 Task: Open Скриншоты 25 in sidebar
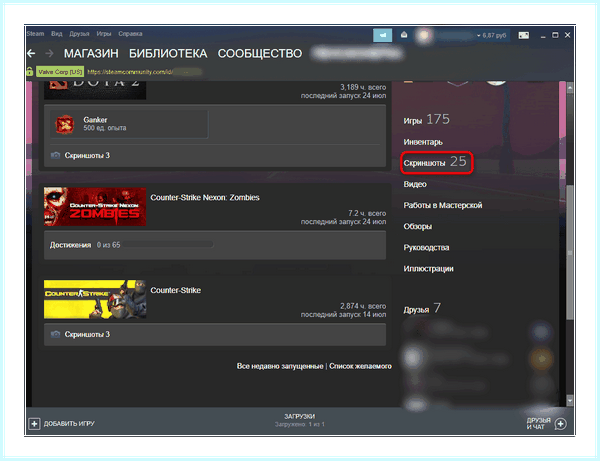(x=435, y=163)
